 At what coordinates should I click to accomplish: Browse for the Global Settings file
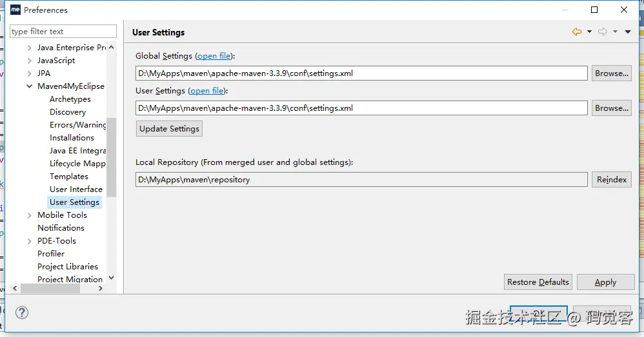pyautogui.click(x=612, y=73)
